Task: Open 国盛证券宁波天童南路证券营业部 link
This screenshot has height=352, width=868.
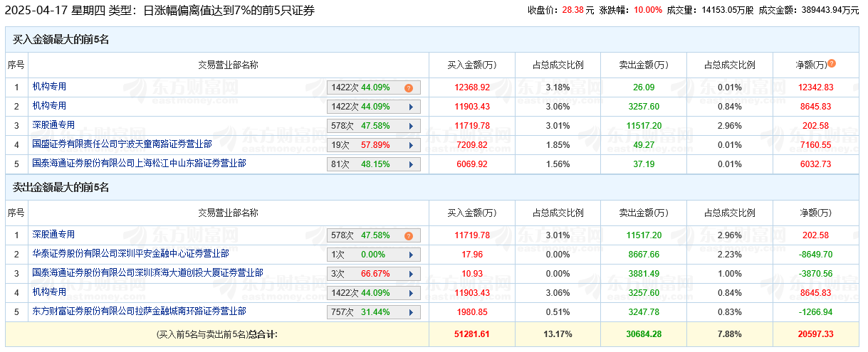Action: [x=122, y=144]
